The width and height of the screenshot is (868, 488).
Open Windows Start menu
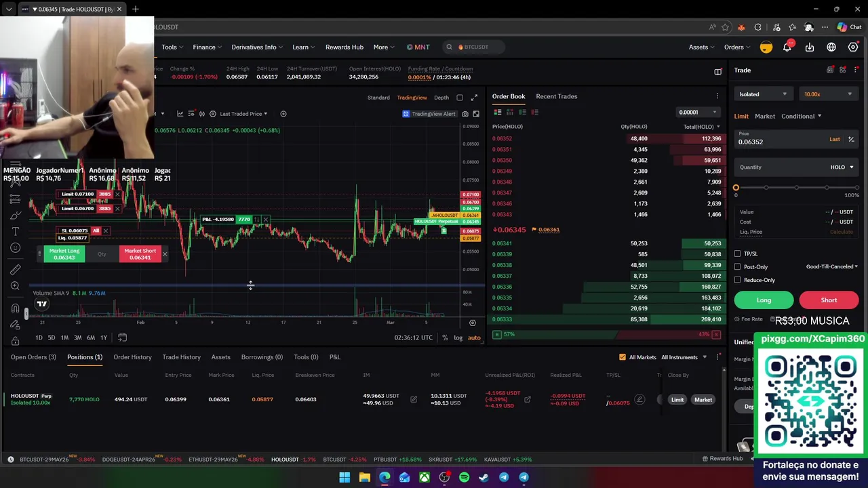pyautogui.click(x=344, y=477)
